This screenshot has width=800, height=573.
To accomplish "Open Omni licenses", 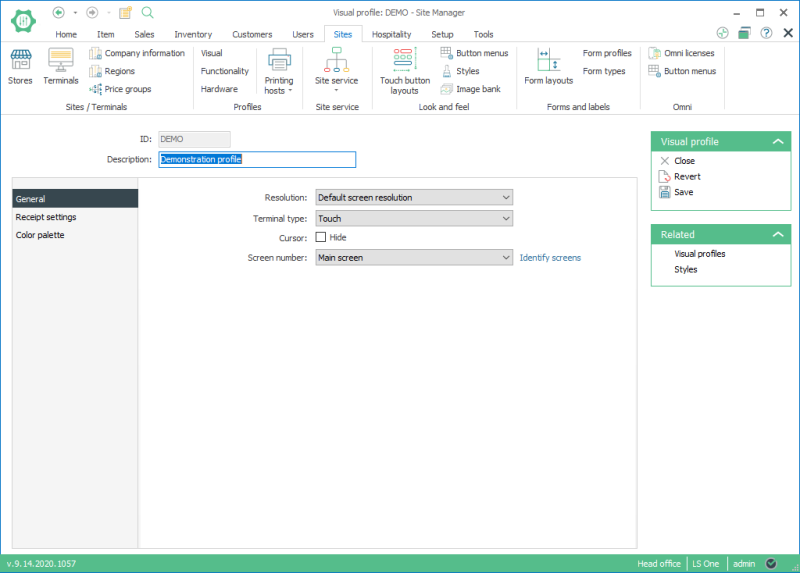I will pos(681,53).
